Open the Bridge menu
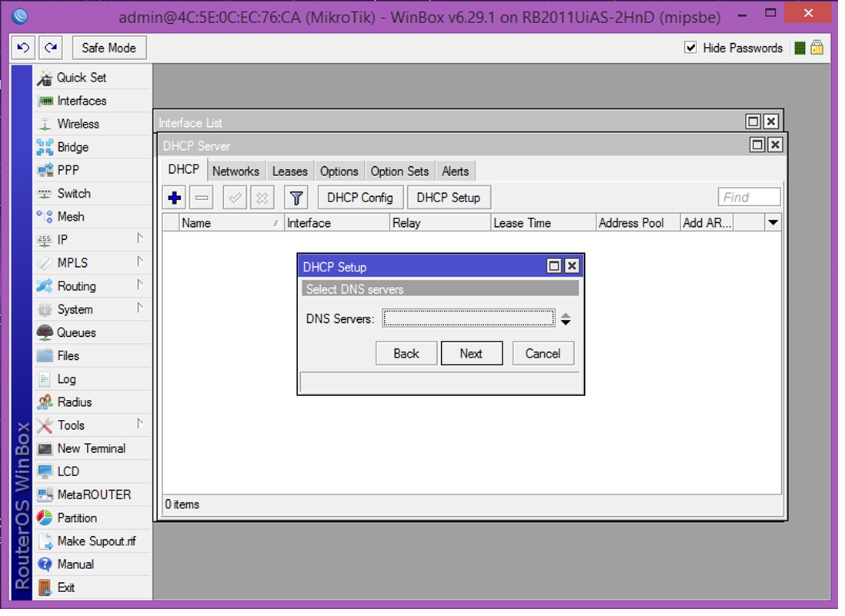845x616 pixels. click(x=92, y=147)
